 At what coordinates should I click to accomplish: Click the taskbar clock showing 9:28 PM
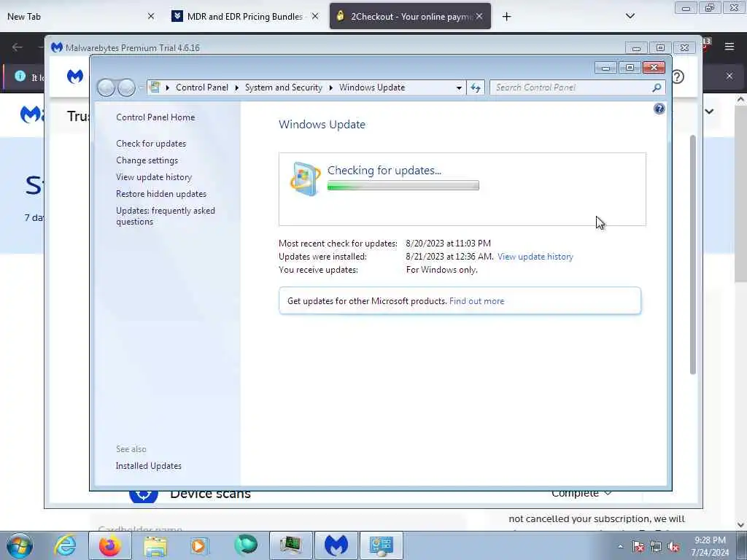(710, 546)
